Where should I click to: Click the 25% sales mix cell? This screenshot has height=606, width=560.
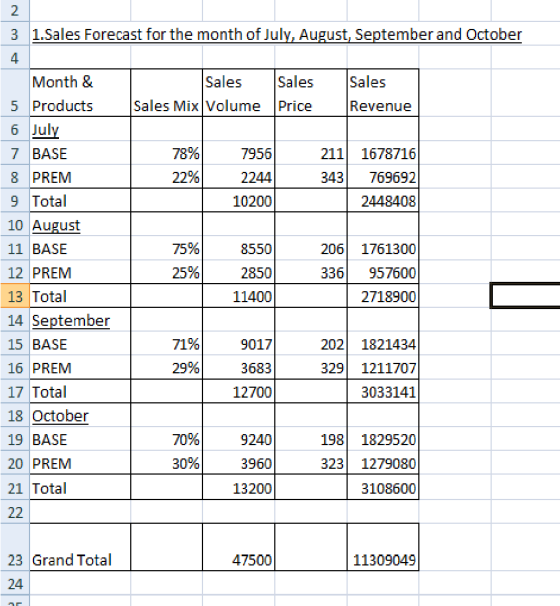[167, 273]
